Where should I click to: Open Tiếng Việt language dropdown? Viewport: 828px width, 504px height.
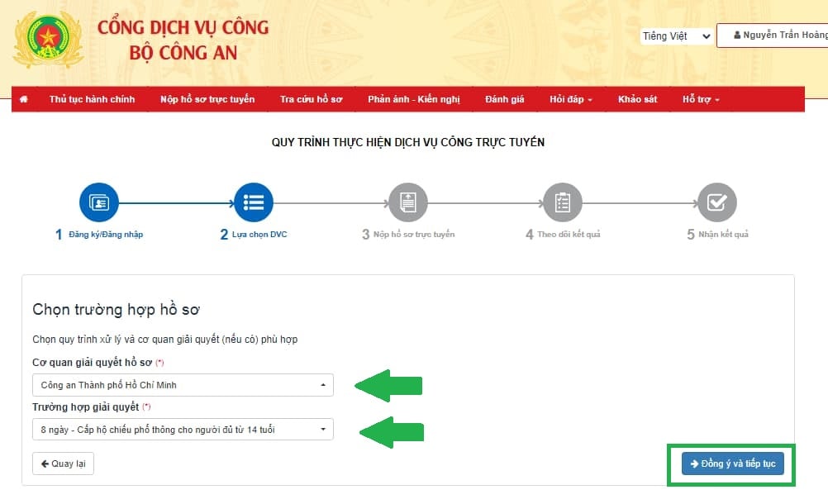pos(677,36)
